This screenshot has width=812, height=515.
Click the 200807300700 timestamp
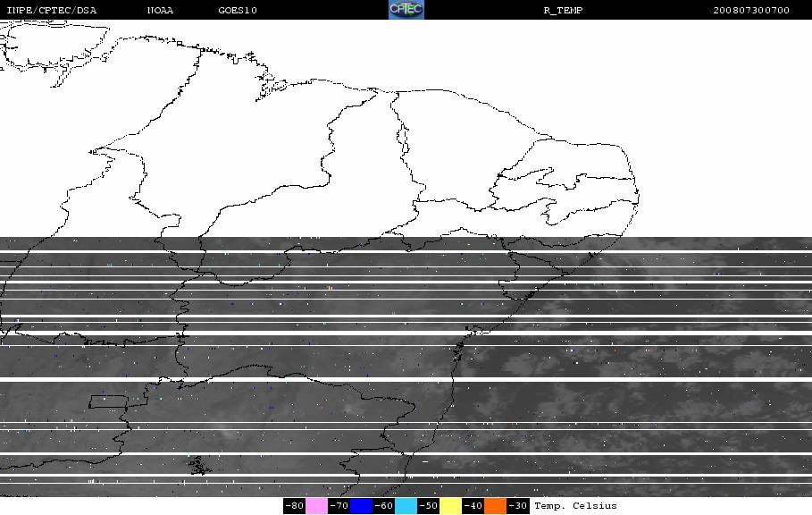pos(751,11)
